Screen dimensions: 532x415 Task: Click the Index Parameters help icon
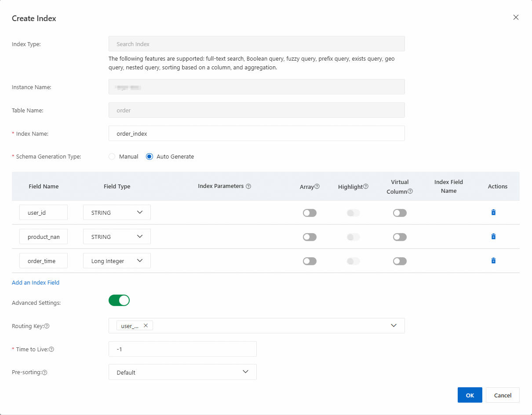coord(248,186)
